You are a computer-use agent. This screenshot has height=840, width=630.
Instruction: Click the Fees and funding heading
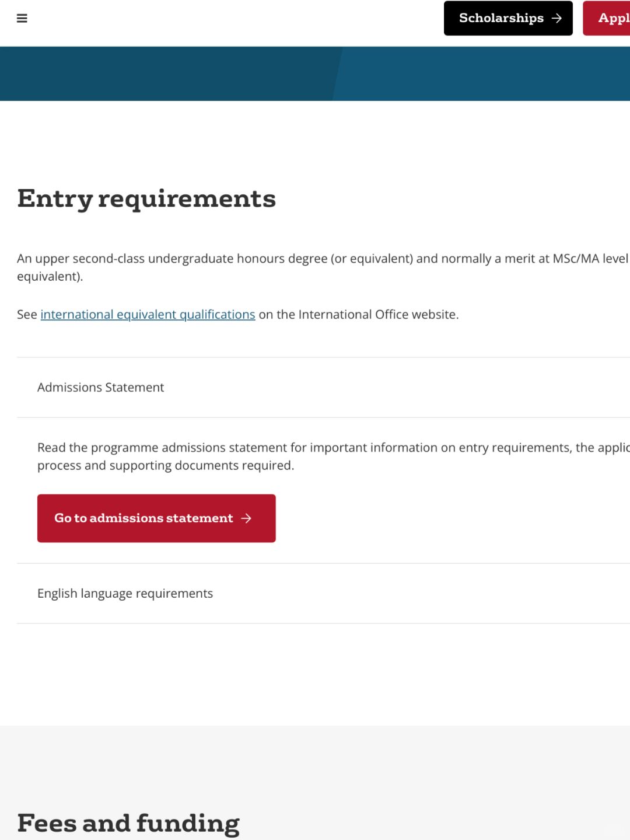point(128,823)
